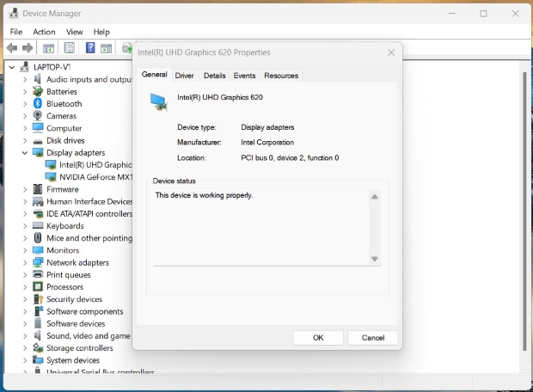Expand the Disk drives category
Screen dimensions: 533x392
(x=25, y=141)
